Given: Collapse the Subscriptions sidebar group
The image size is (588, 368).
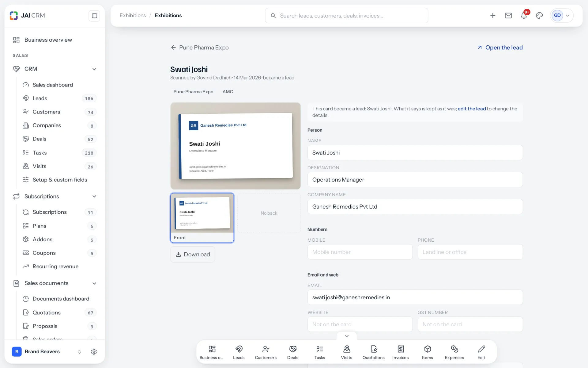Looking at the screenshot, I should [94, 196].
